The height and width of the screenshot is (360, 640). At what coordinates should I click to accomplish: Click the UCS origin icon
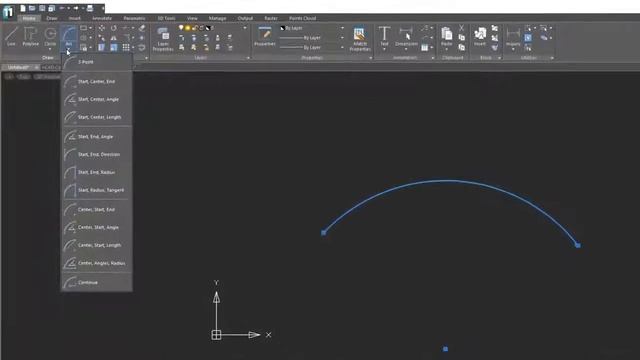click(x=216, y=335)
